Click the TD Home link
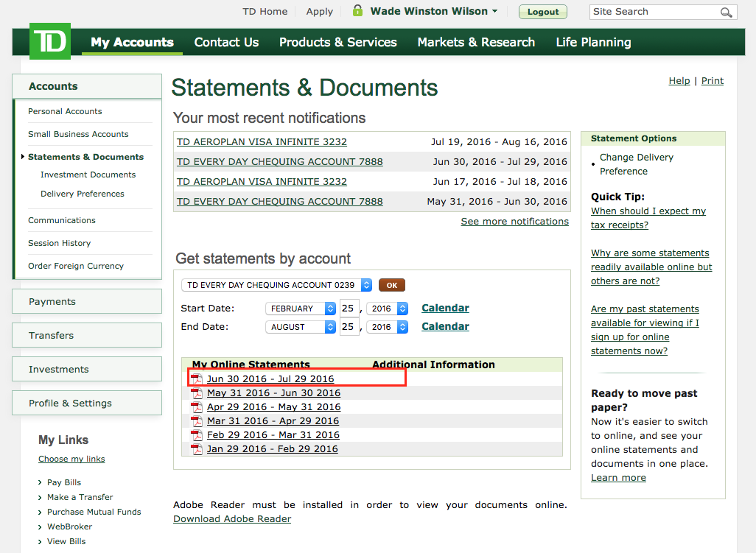The width and height of the screenshot is (756, 553). 265,12
